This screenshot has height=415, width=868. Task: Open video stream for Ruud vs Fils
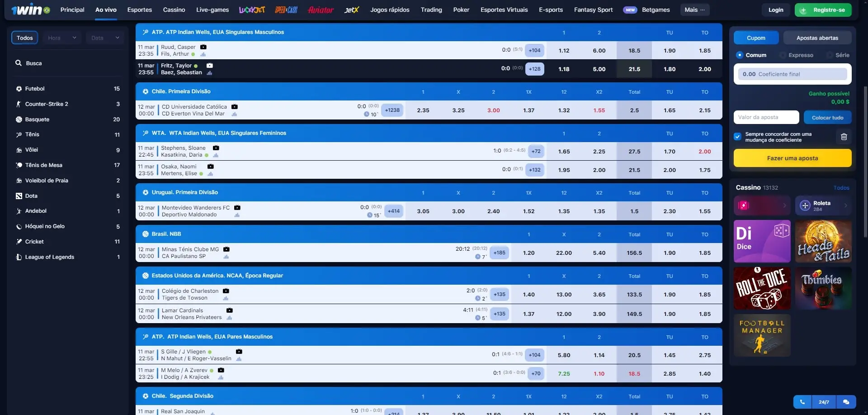pyautogui.click(x=203, y=47)
